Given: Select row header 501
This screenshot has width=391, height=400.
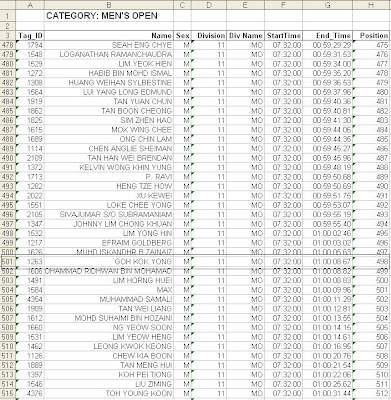Looking at the screenshot, I should tap(8, 262).
